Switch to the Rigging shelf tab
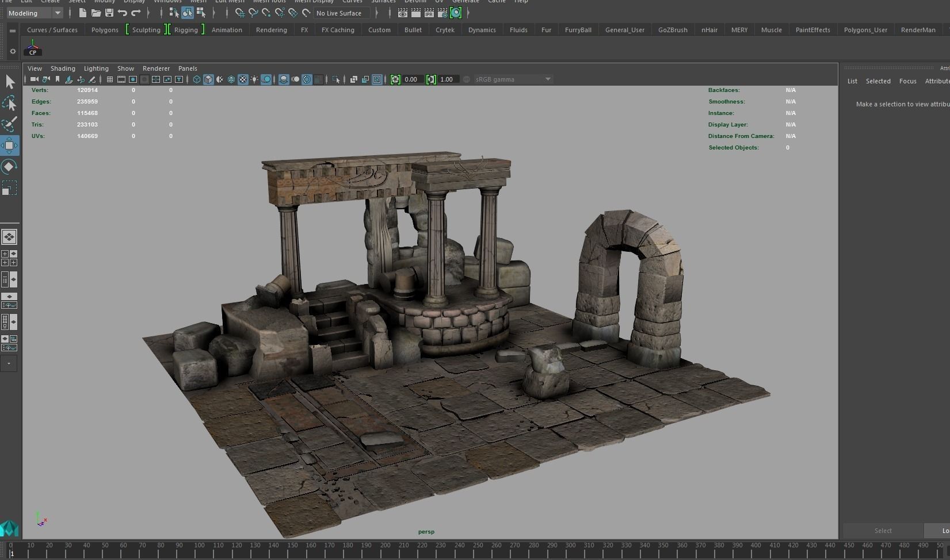The width and height of the screenshot is (950, 560). click(x=186, y=30)
